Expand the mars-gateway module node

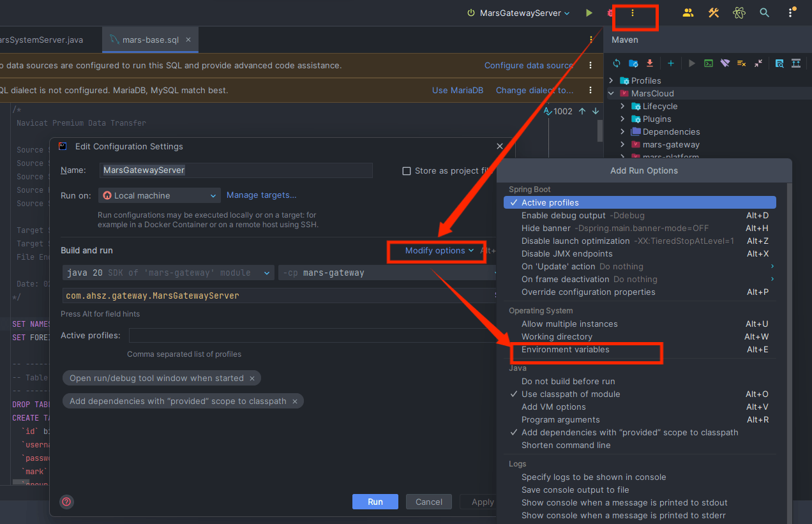point(622,144)
